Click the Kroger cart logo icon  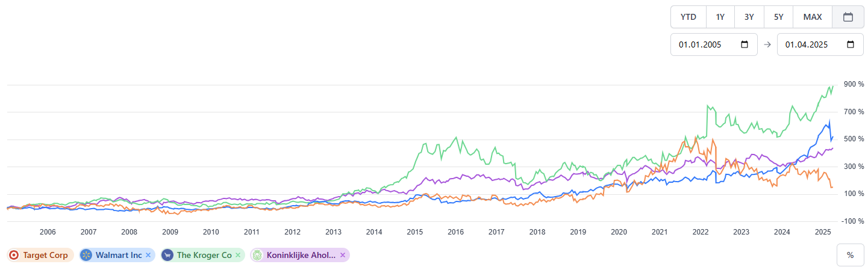(167, 255)
